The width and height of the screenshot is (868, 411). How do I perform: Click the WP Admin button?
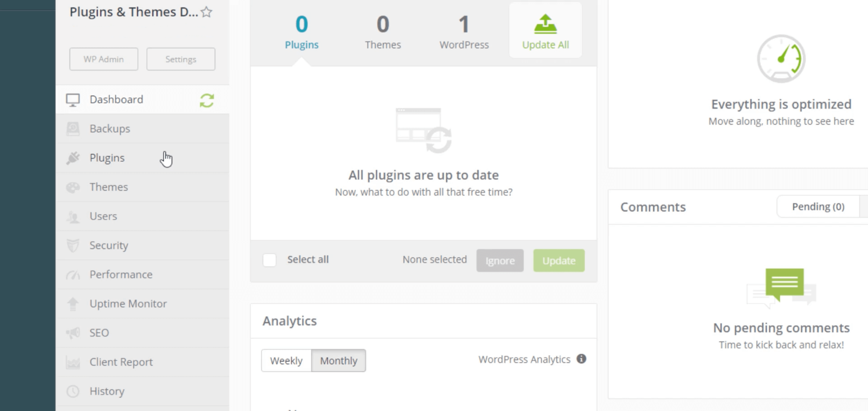click(x=103, y=59)
